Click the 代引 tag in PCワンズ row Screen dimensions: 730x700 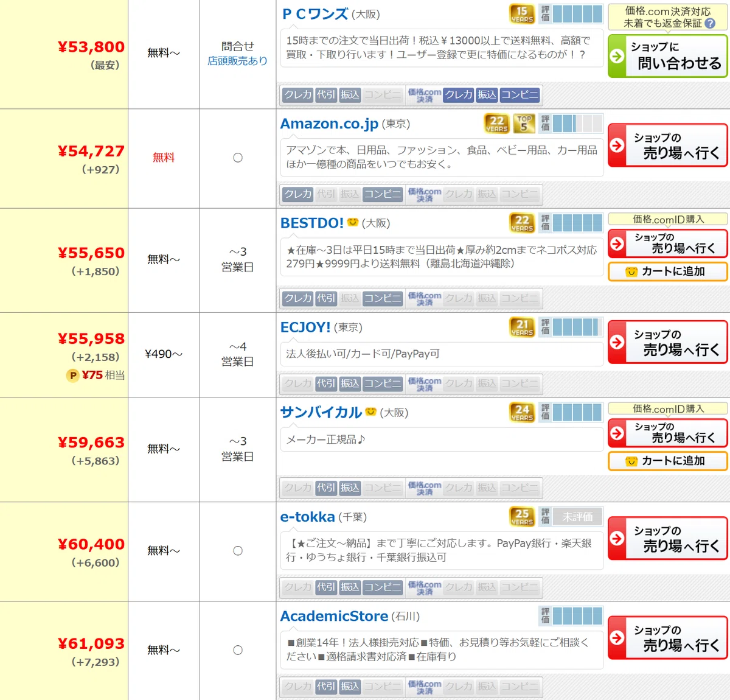pyautogui.click(x=326, y=95)
